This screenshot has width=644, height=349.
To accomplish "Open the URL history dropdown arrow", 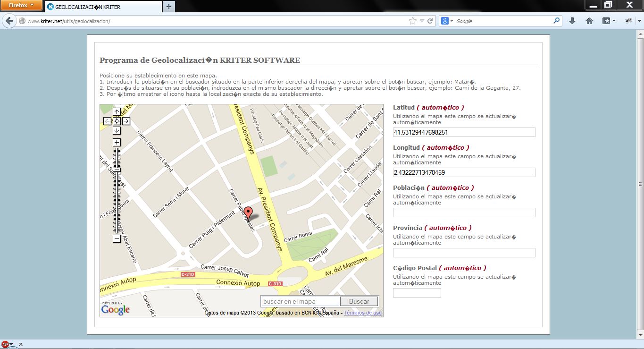I will pyautogui.click(x=422, y=21).
